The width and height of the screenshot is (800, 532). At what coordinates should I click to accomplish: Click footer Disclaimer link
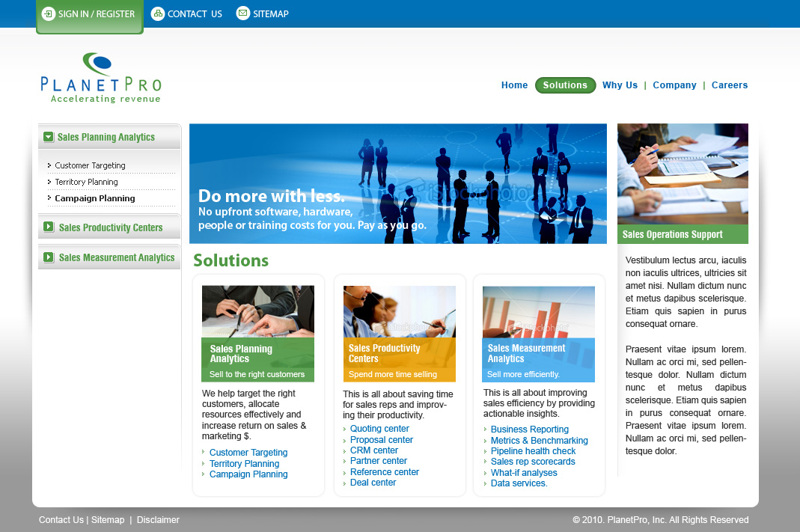pyautogui.click(x=158, y=520)
